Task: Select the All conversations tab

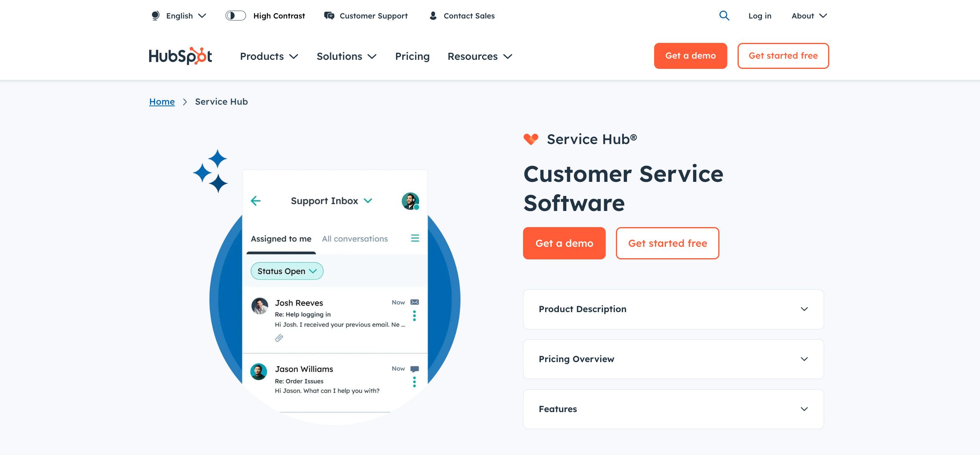Action: 355,239
